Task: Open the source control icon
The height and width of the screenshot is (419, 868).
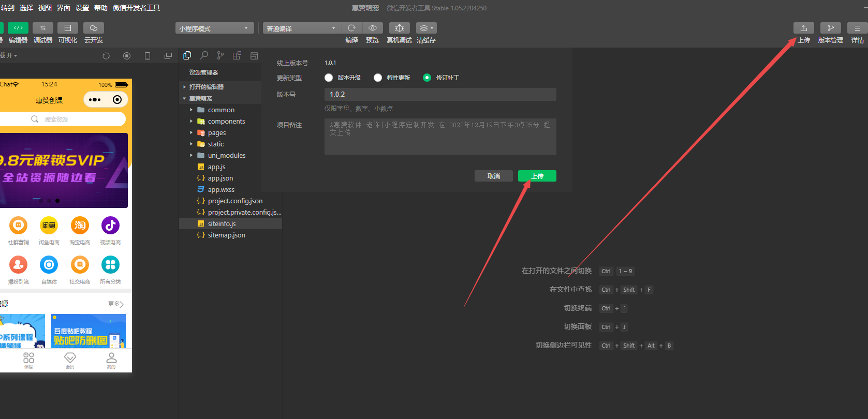Action: [220, 55]
